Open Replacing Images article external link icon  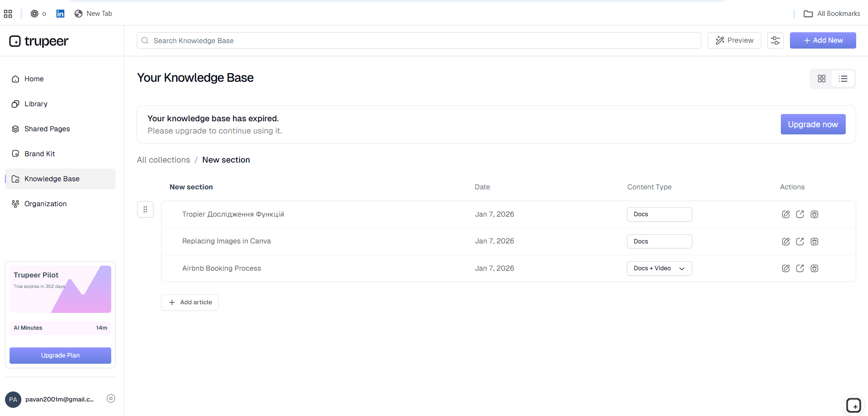click(800, 242)
